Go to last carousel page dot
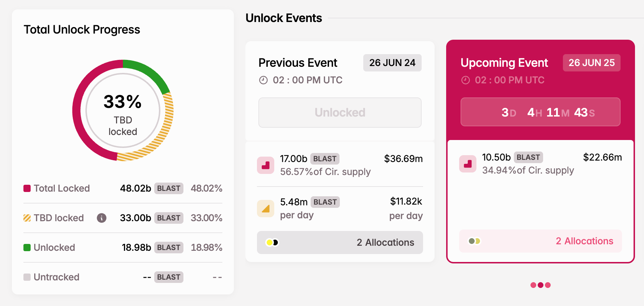The height and width of the screenshot is (306, 644). coord(548,285)
